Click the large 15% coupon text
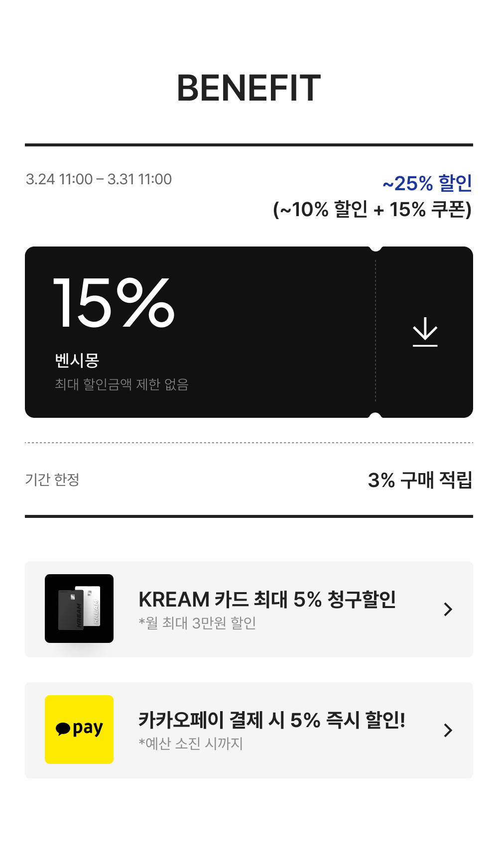The image size is (498, 868). (x=114, y=303)
